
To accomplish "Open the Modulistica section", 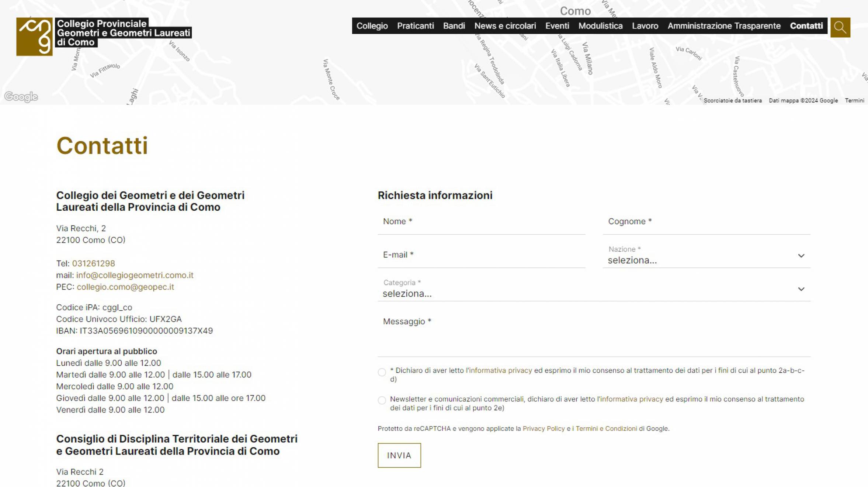I will pyautogui.click(x=600, y=26).
